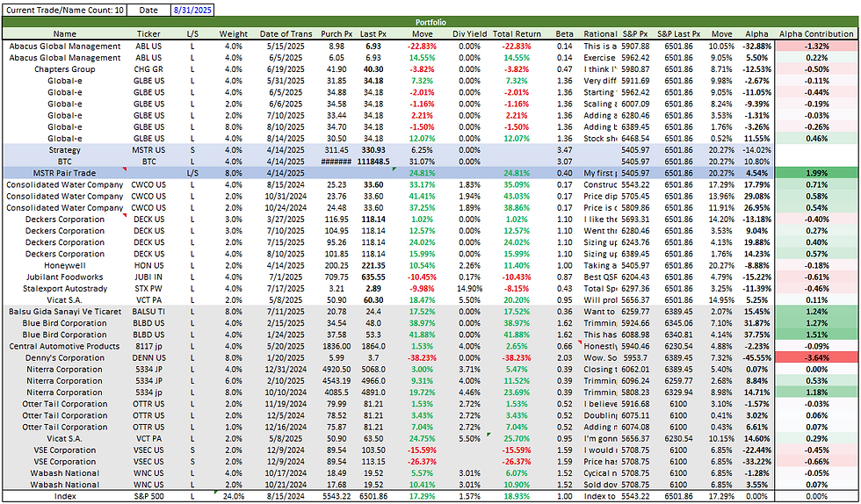Click ticker cell BALSU TI

148,312
